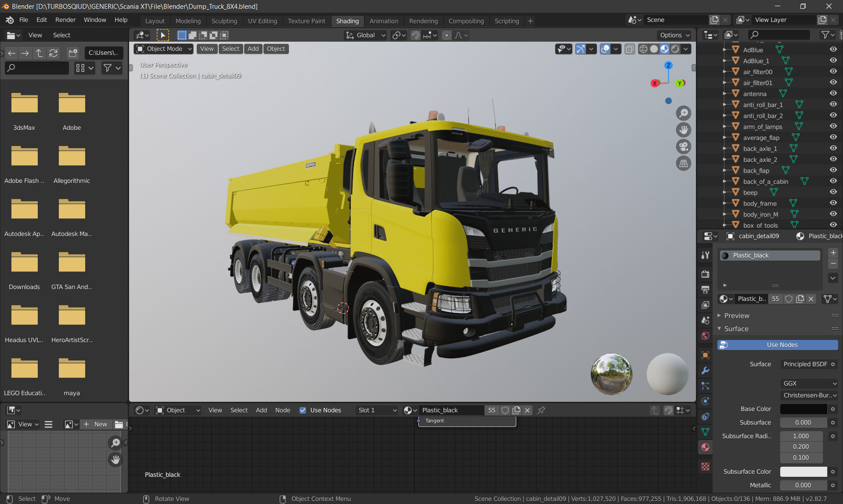Refresh the file browser list

point(53,53)
